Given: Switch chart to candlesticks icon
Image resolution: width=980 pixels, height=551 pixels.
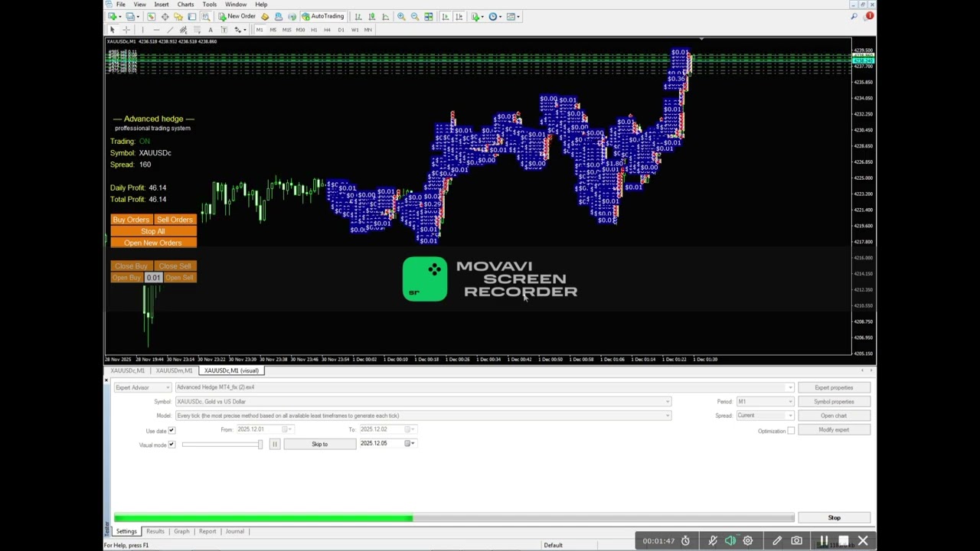Looking at the screenshot, I should point(371,16).
